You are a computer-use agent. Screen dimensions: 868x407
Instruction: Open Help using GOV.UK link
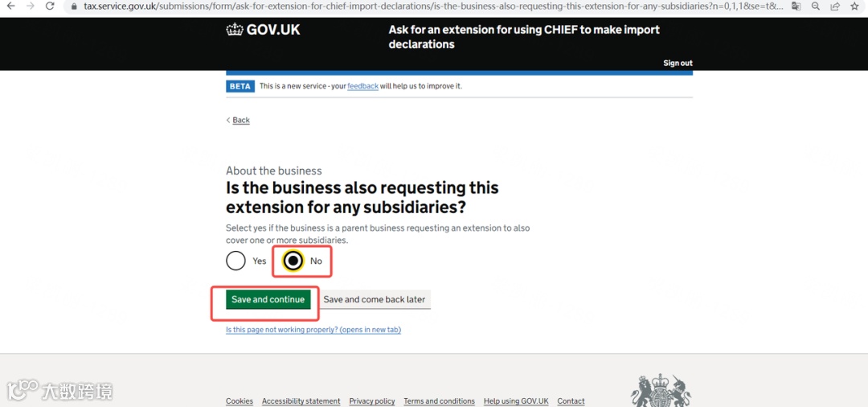(x=516, y=401)
